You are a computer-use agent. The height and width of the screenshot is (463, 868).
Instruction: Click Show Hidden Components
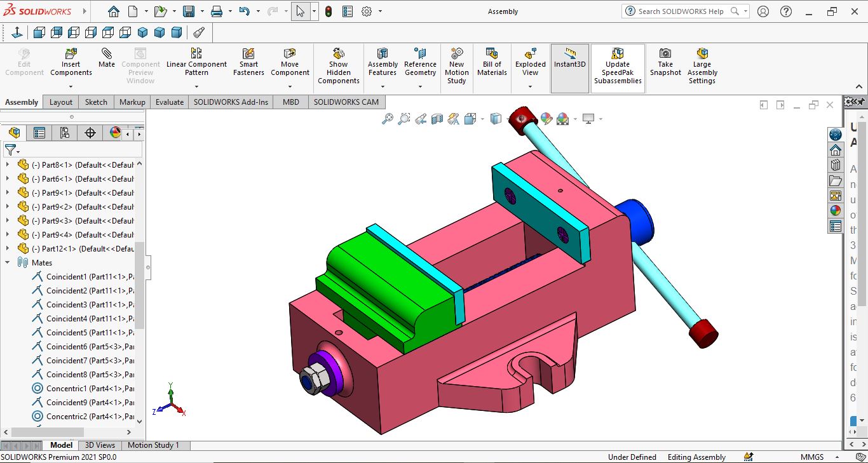[x=339, y=66]
